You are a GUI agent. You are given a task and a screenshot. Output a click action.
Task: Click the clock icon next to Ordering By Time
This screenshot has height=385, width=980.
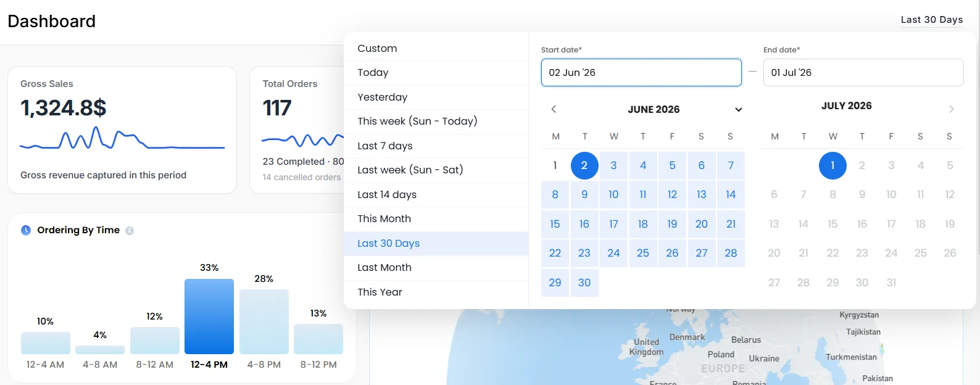click(26, 230)
